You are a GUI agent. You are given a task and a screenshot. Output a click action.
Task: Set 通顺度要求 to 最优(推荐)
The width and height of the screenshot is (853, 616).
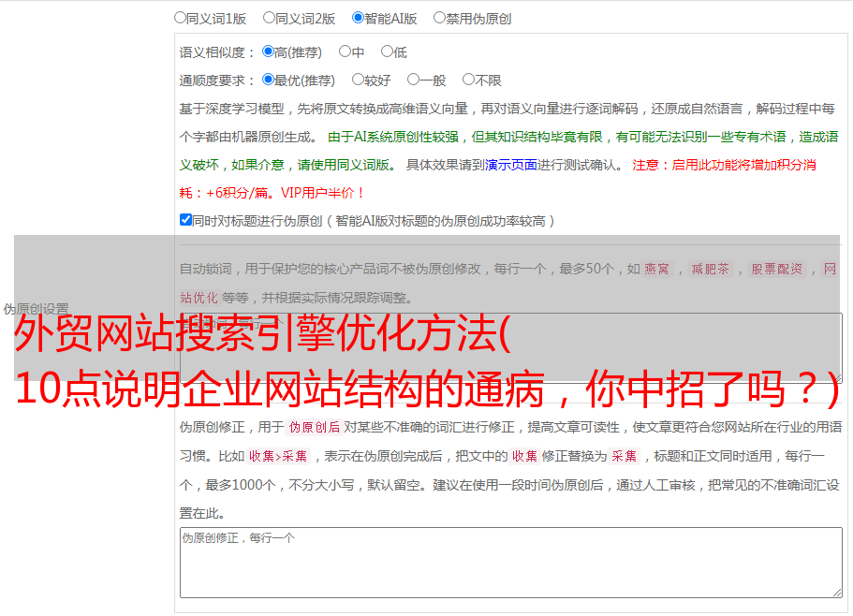[x=268, y=80]
